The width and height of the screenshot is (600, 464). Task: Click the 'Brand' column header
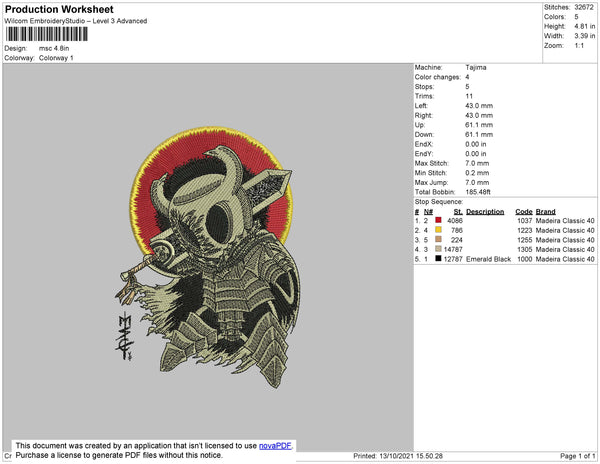[x=545, y=212]
